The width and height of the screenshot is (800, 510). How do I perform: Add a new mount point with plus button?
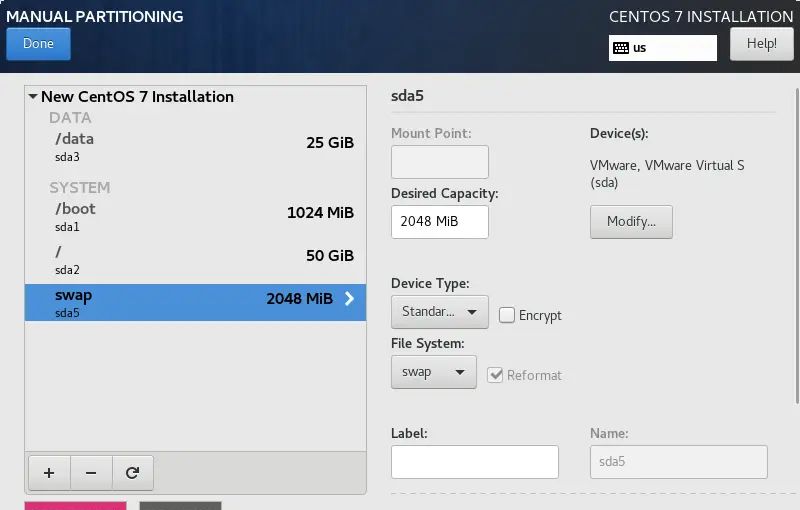[x=49, y=473]
